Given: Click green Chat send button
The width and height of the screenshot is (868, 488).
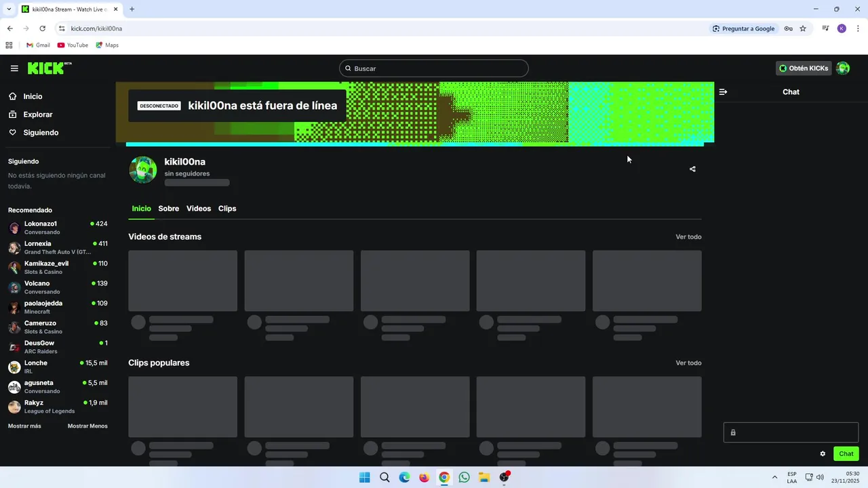Looking at the screenshot, I should tap(846, 454).
